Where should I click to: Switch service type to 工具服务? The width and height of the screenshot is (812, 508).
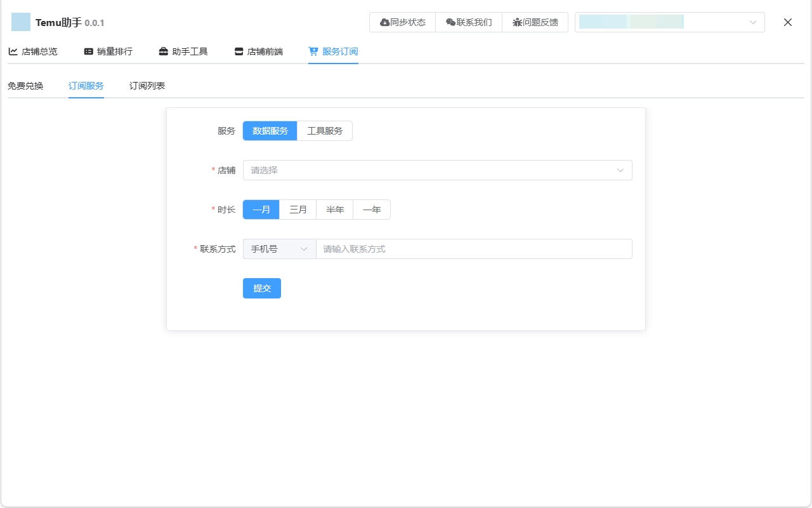click(x=324, y=130)
